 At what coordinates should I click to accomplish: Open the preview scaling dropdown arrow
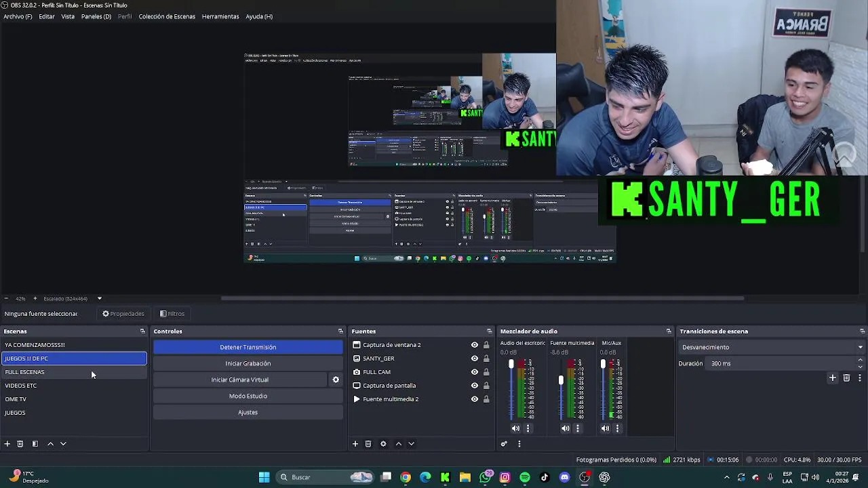click(x=99, y=299)
